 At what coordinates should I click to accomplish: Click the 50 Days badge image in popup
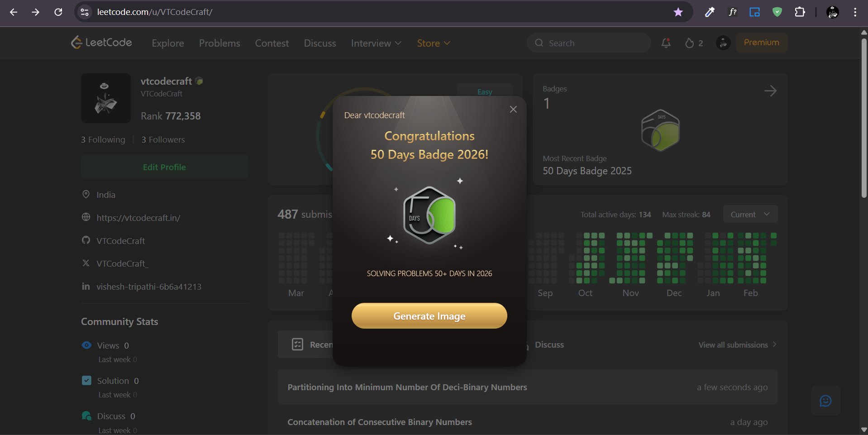[x=429, y=215]
